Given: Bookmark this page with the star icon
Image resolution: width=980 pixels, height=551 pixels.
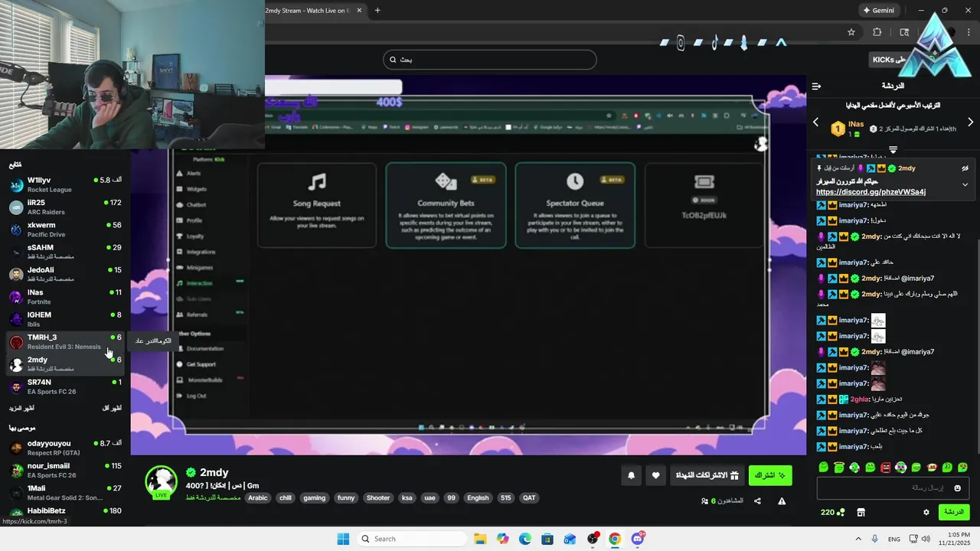Looking at the screenshot, I should (851, 32).
